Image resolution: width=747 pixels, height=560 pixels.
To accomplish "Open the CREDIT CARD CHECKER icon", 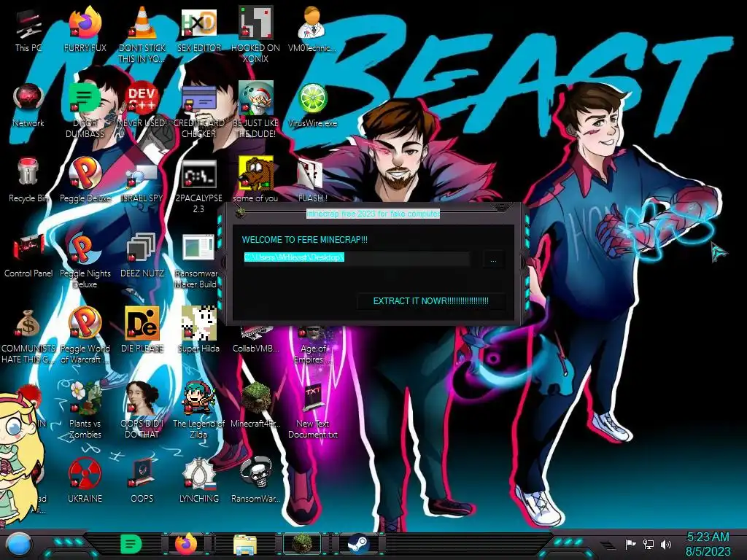I will (198, 99).
